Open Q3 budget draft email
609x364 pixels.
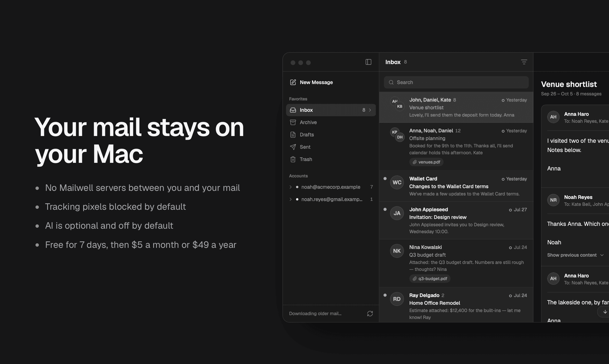456,263
